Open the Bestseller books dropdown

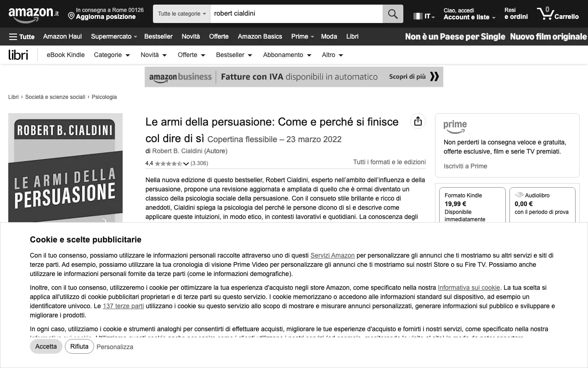tap(234, 55)
